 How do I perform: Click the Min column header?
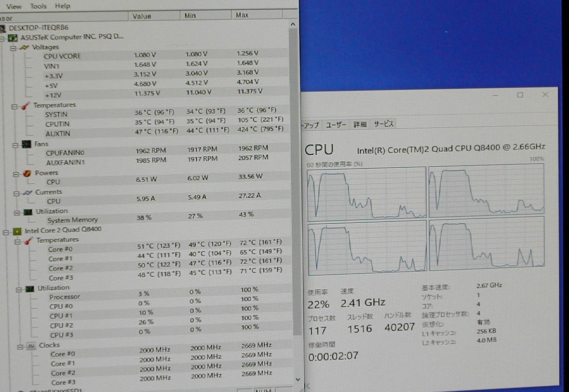(x=206, y=15)
